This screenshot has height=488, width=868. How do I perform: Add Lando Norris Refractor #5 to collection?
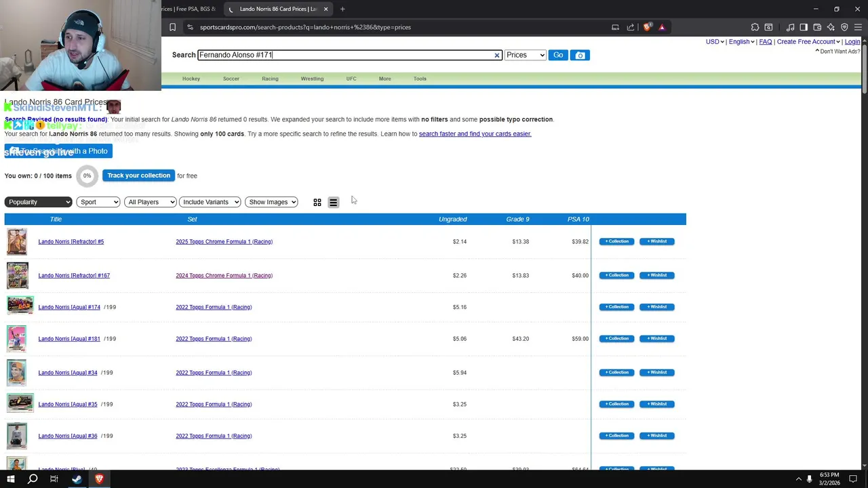click(616, 241)
